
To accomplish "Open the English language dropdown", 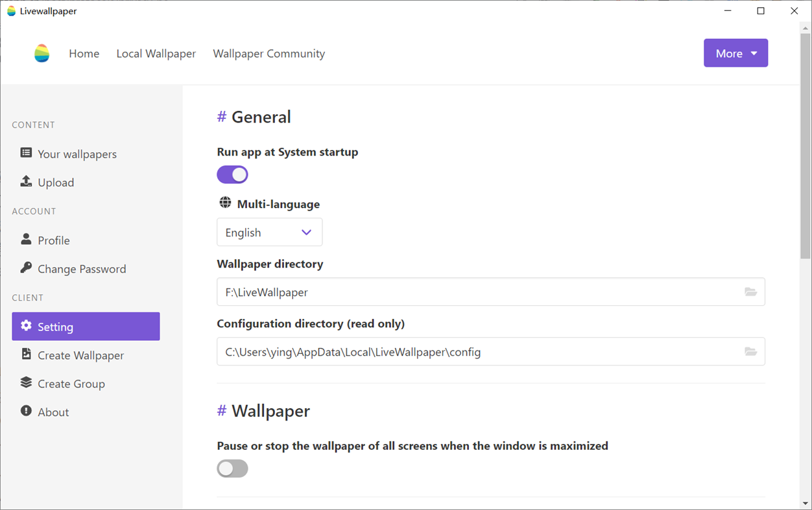I will point(269,232).
